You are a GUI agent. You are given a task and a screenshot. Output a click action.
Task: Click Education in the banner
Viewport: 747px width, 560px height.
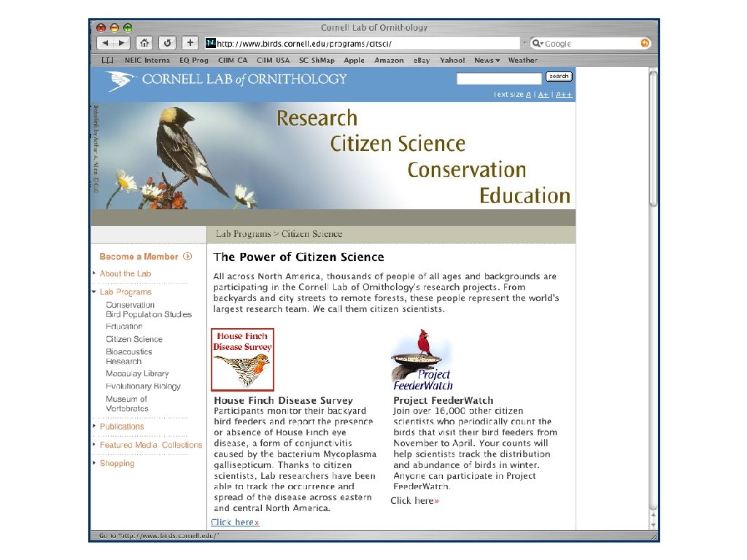(525, 195)
